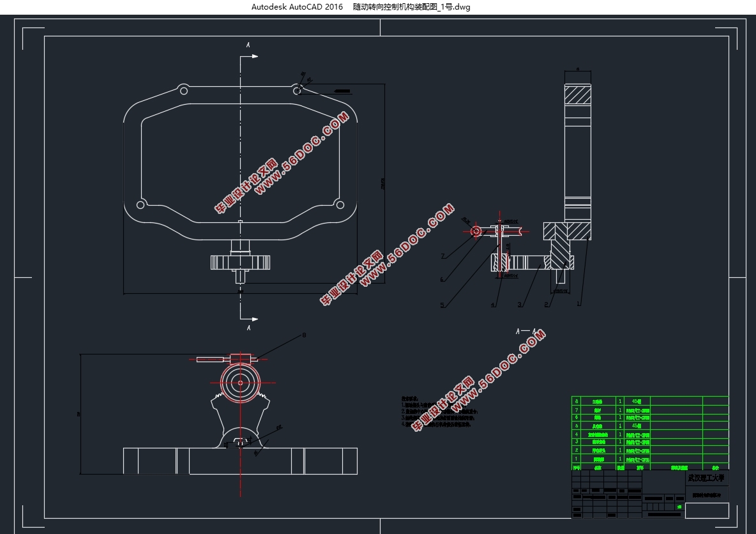756x534 pixels.
Task: Click the concentric circle hub in bottom view
Action: pyautogui.click(x=240, y=383)
